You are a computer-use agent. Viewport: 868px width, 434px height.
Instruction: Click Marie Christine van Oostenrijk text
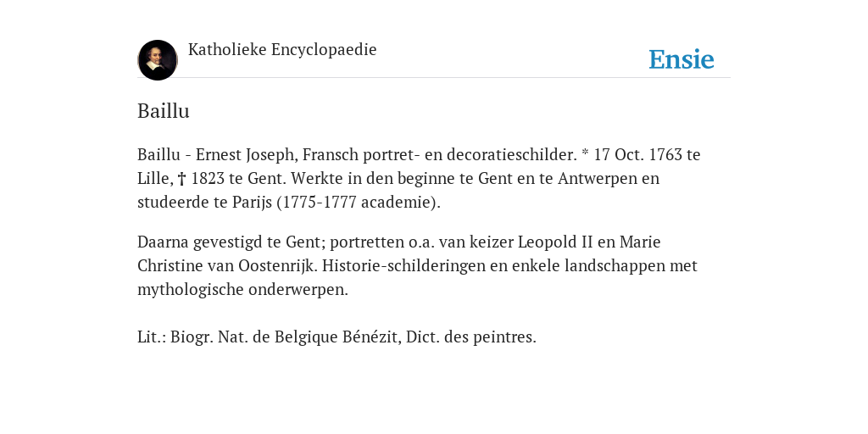pyautogui.click(x=398, y=253)
